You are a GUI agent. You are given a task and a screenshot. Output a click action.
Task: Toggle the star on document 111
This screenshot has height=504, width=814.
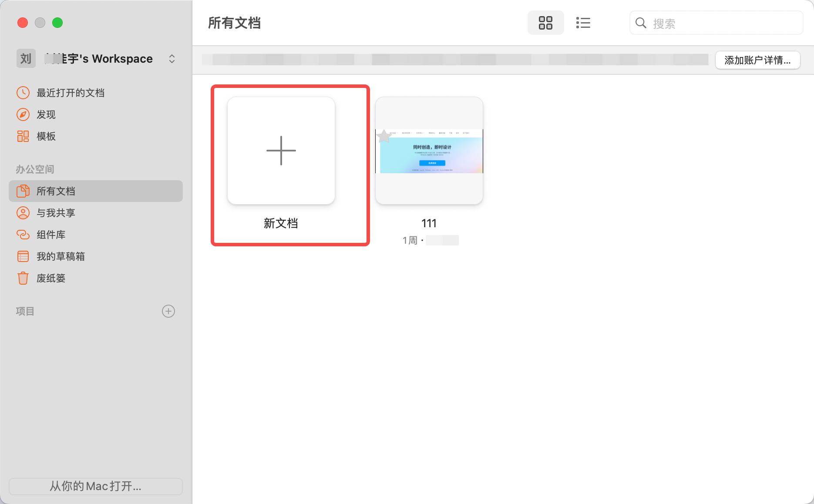pyautogui.click(x=384, y=136)
